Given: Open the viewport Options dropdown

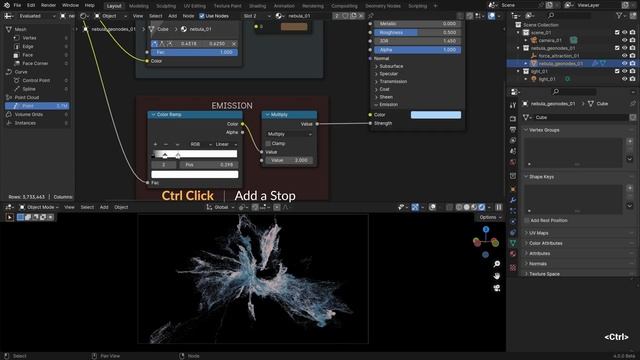Looking at the screenshot, I should click(490, 217).
